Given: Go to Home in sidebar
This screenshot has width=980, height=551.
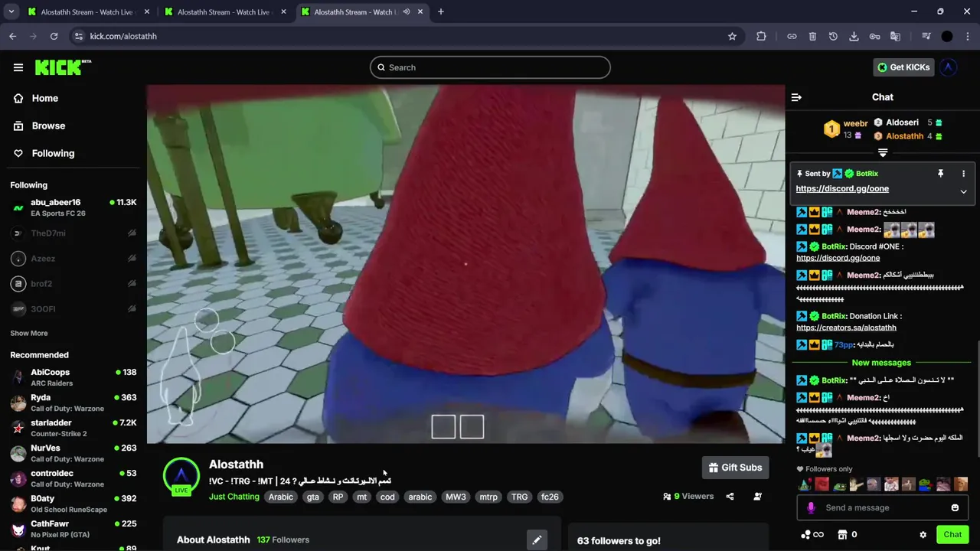Looking at the screenshot, I should point(45,98).
